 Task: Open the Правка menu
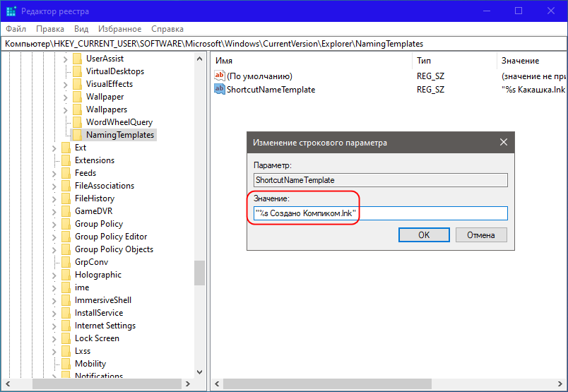tap(50, 29)
